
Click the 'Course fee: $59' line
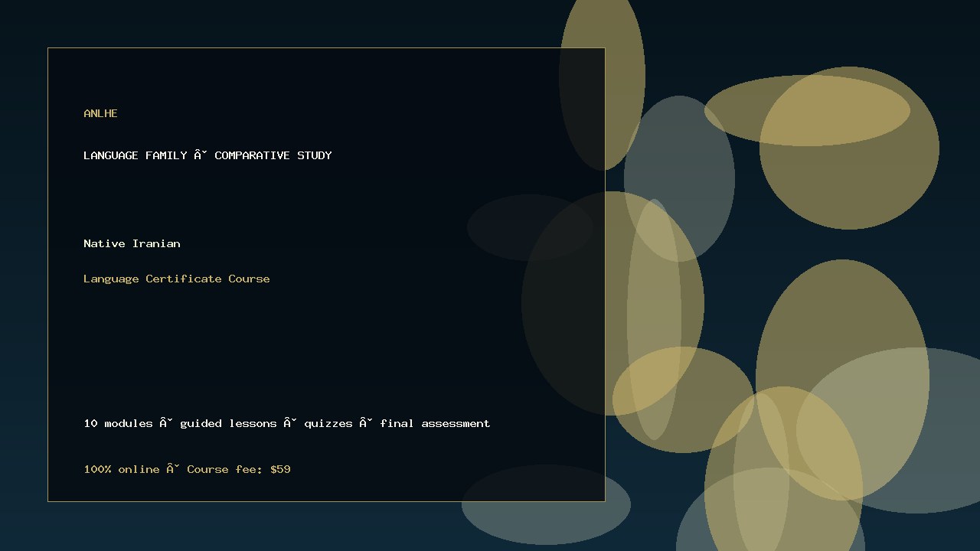187,469
